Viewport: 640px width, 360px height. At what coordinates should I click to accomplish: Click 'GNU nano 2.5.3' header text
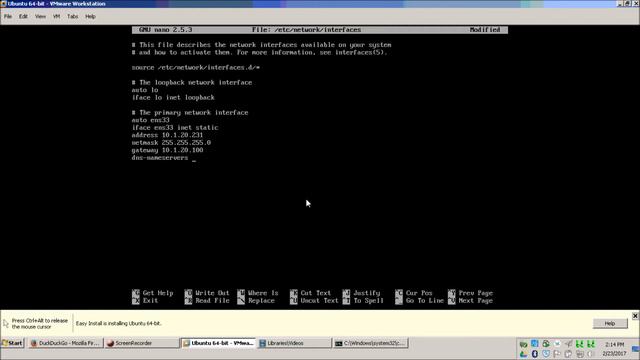pyautogui.click(x=165, y=30)
